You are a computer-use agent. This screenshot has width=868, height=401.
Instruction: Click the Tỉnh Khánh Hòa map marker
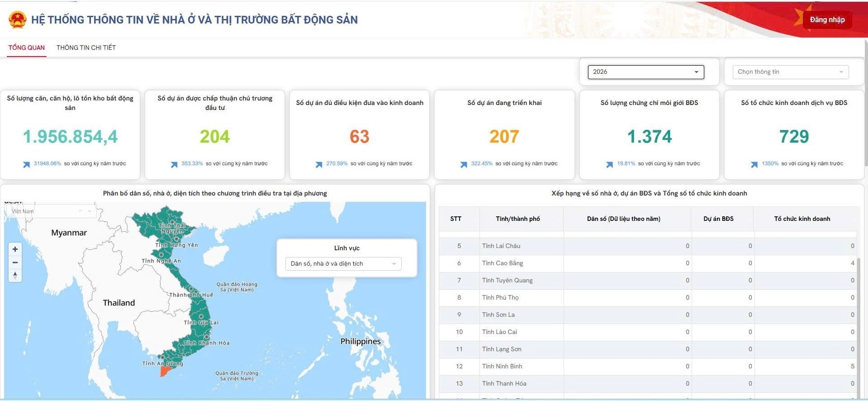[x=207, y=337]
